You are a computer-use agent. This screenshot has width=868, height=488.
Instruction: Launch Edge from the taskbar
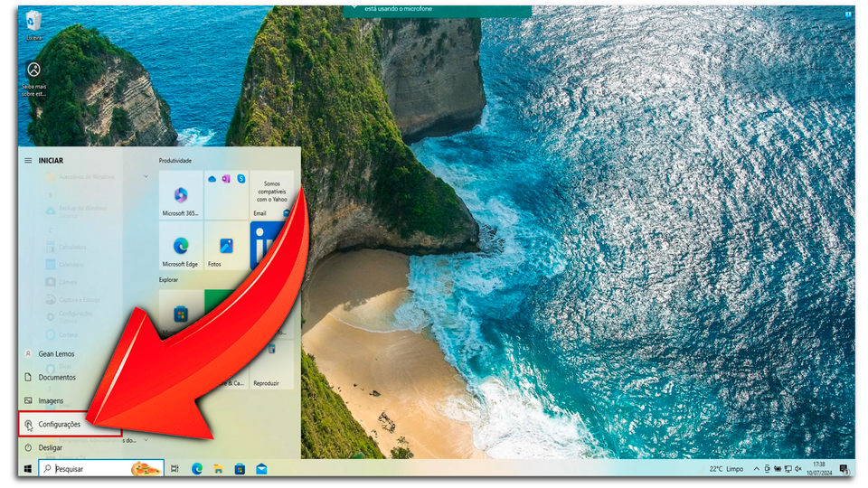196,469
